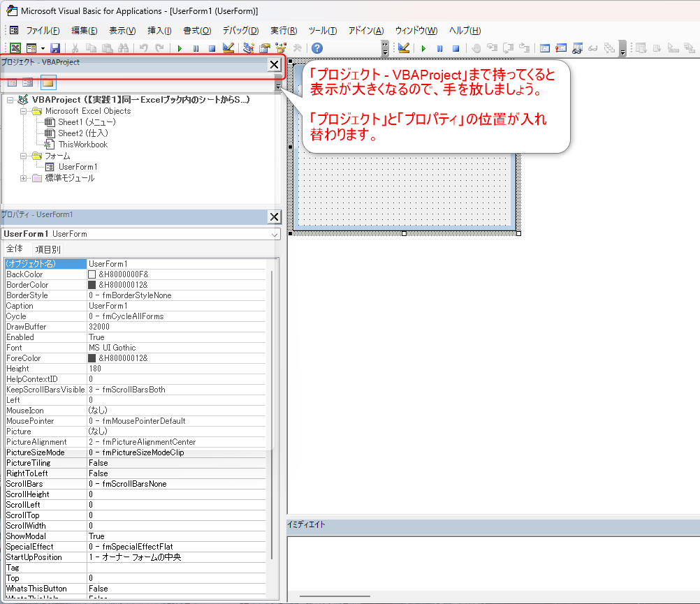
Task: Undo the last action
Action: click(143, 48)
